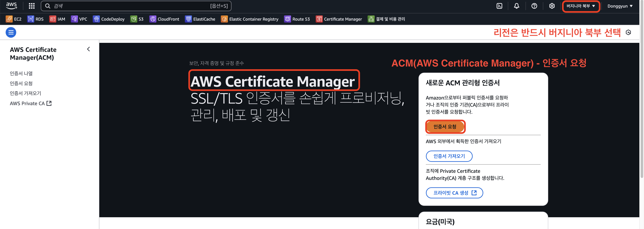Open the notifications bell
The height and width of the screenshot is (229, 644).
click(x=517, y=6)
